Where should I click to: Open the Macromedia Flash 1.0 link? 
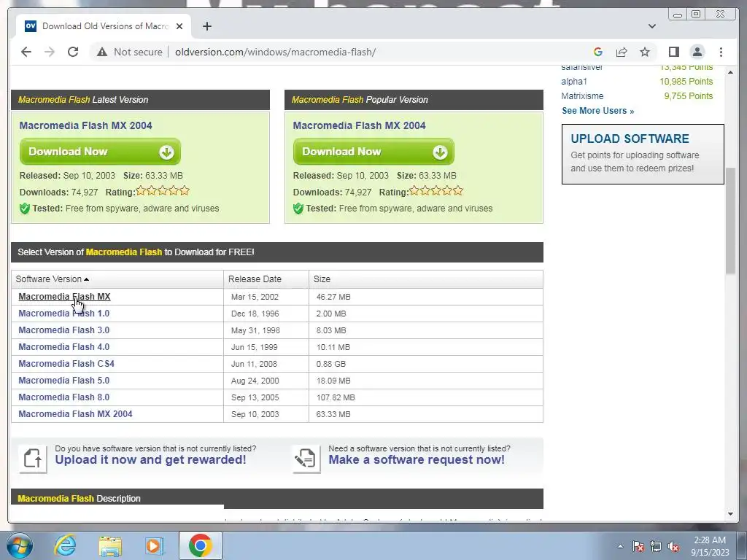click(x=64, y=314)
